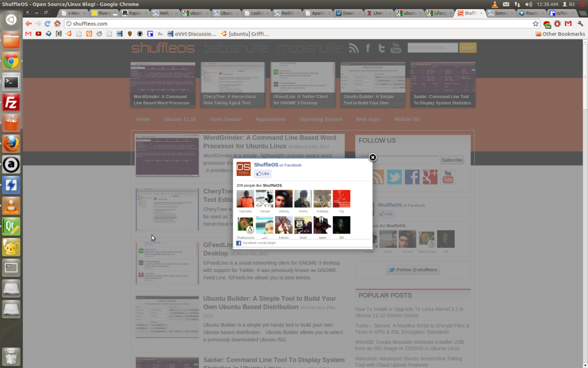Open the ShuffleOS Facebook page link in popup
The height and width of the screenshot is (368, 588).
tap(266, 165)
